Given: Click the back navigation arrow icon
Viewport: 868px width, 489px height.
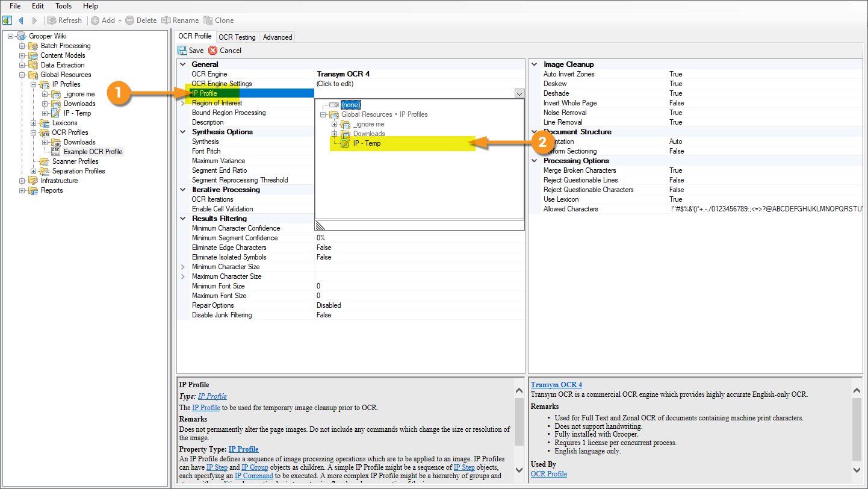Looking at the screenshot, I should tap(21, 20).
